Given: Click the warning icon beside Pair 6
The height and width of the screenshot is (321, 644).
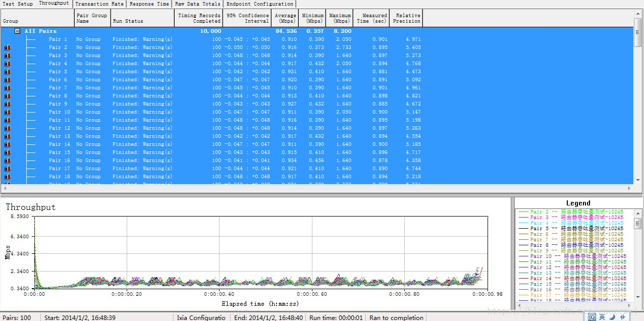Looking at the screenshot, I should [x=7, y=80].
